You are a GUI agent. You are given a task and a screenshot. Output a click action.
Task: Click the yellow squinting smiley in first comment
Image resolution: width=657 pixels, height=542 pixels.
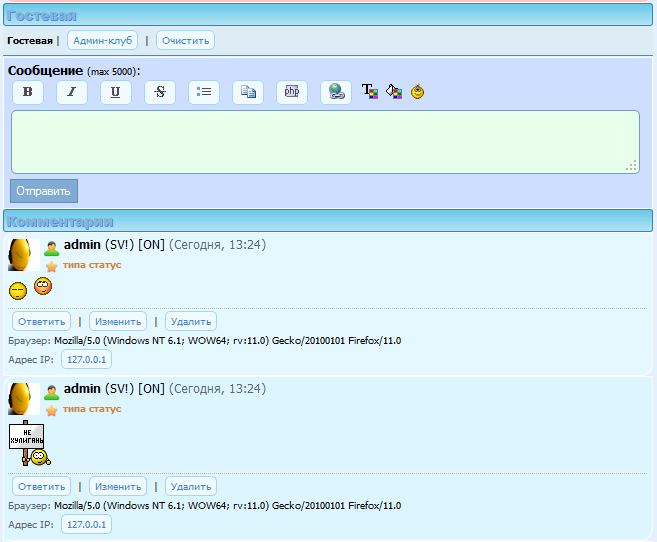pos(18,291)
